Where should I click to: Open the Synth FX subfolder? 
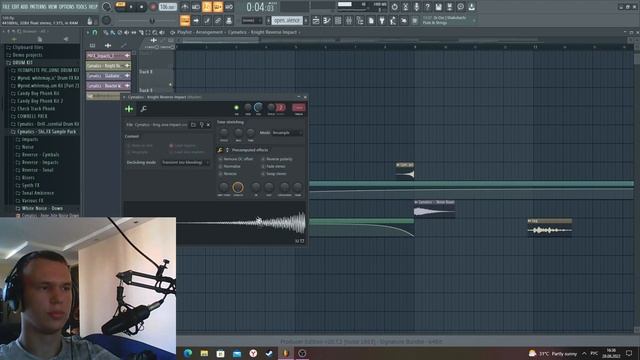(30, 185)
